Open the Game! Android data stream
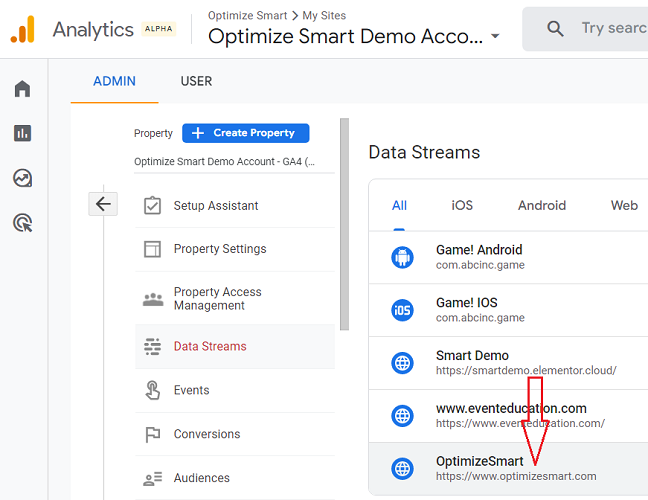Image resolution: width=648 pixels, height=500 pixels. pos(508,257)
